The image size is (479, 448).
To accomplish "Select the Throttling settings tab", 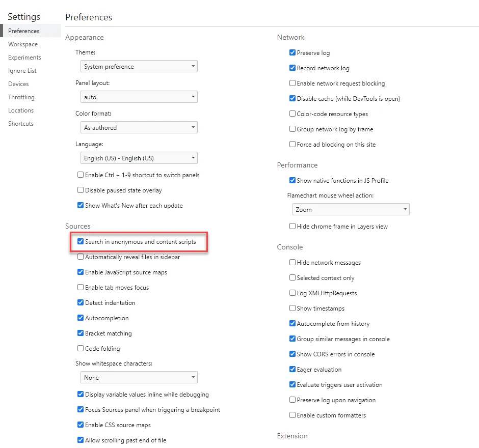I will click(21, 97).
